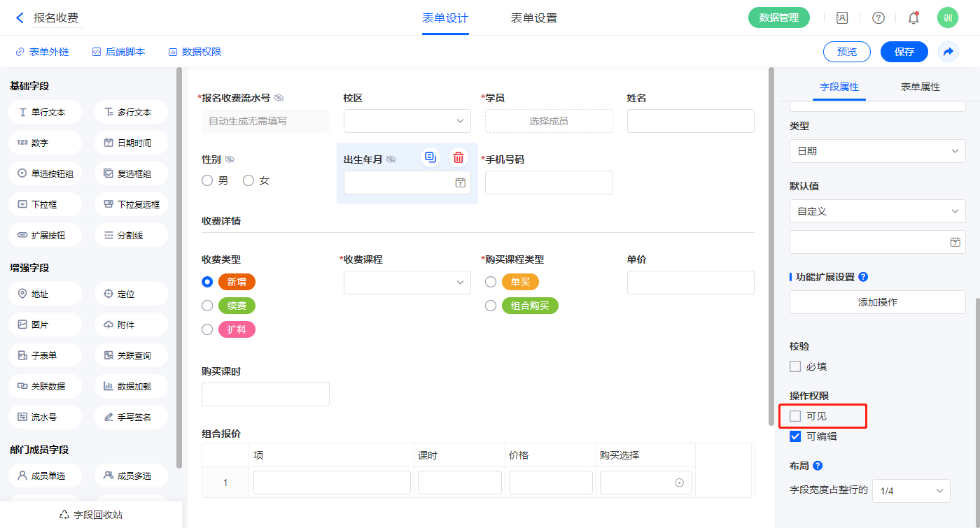
Task: Click the copy icon on 出生年月 field
Action: pyautogui.click(x=430, y=157)
